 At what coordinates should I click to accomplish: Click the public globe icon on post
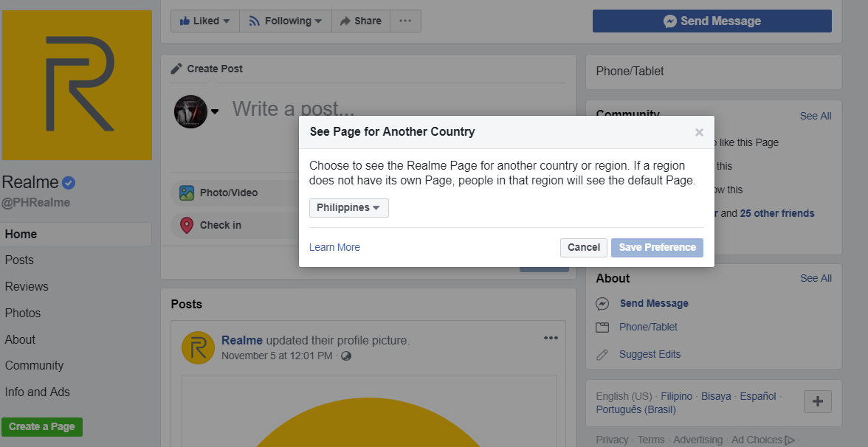point(346,356)
